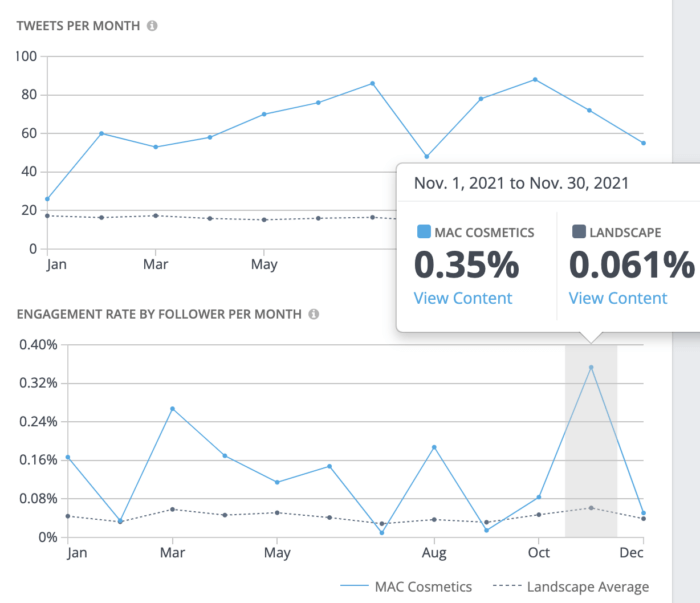700x603 pixels.
Task: Click the Dec x-axis label on engagement chart
Action: pos(631,553)
